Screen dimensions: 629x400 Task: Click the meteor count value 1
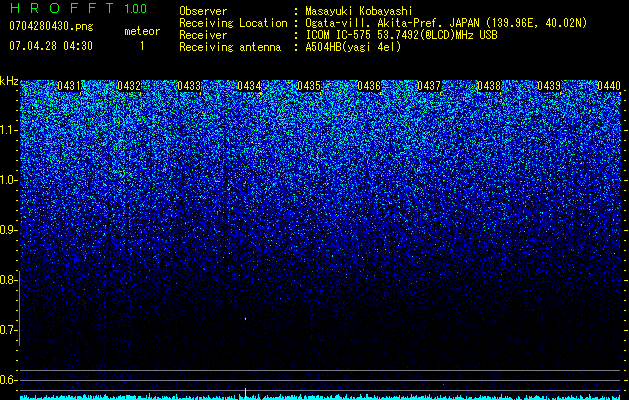[142, 46]
